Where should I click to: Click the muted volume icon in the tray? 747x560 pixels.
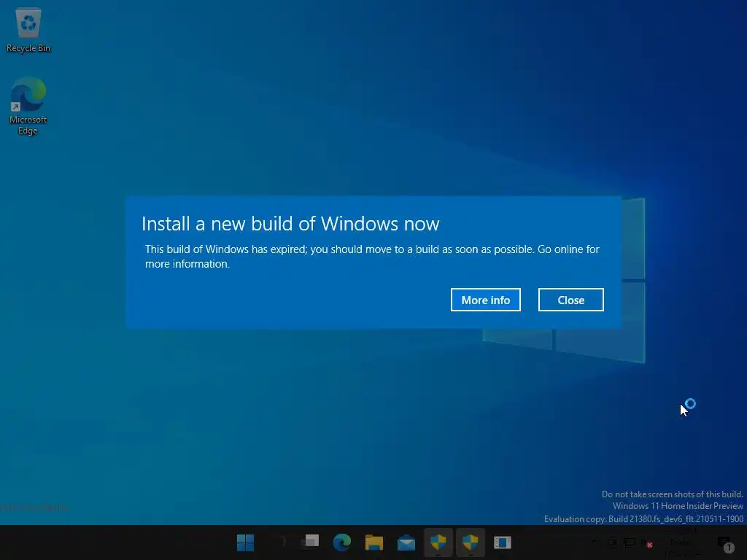[647, 542]
